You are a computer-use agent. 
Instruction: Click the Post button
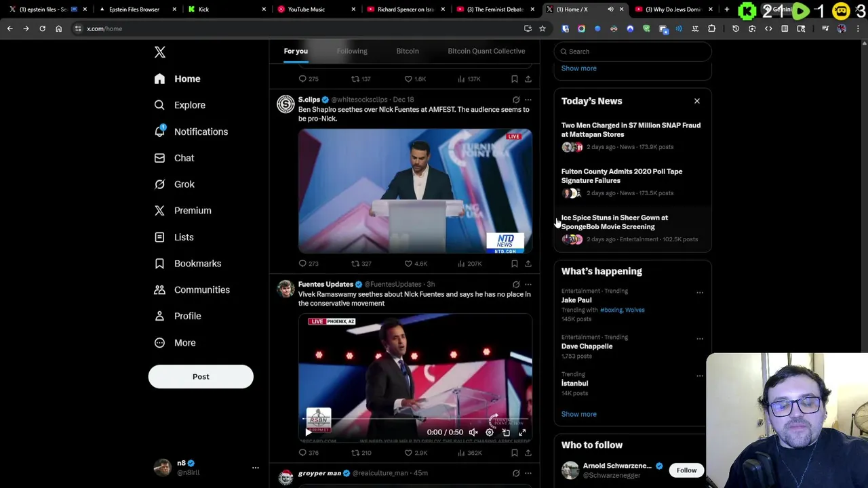[x=201, y=377]
